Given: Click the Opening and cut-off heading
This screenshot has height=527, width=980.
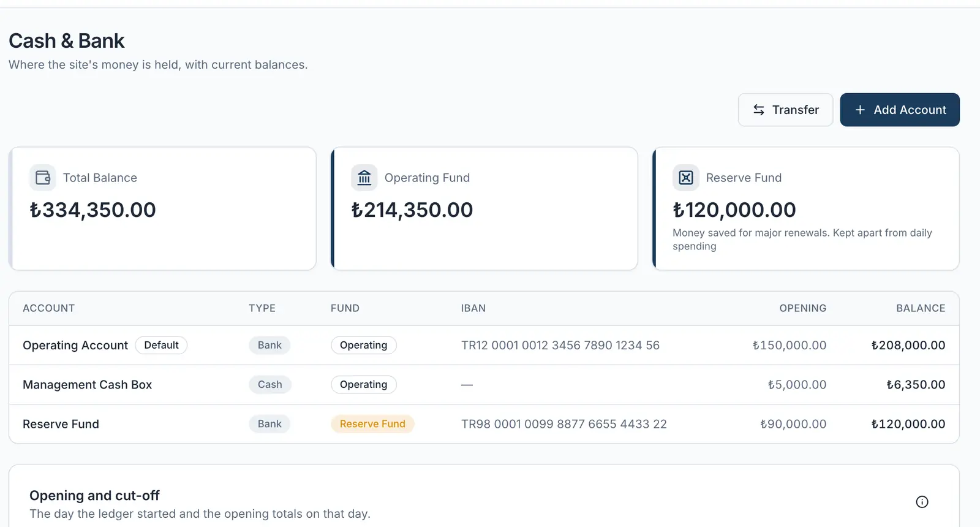Looking at the screenshot, I should (94, 495).
